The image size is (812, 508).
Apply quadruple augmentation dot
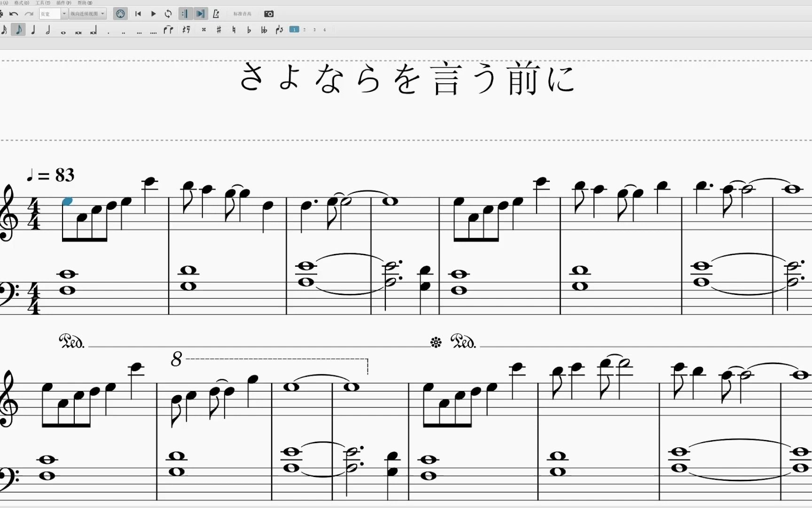(x=154, y=32)
